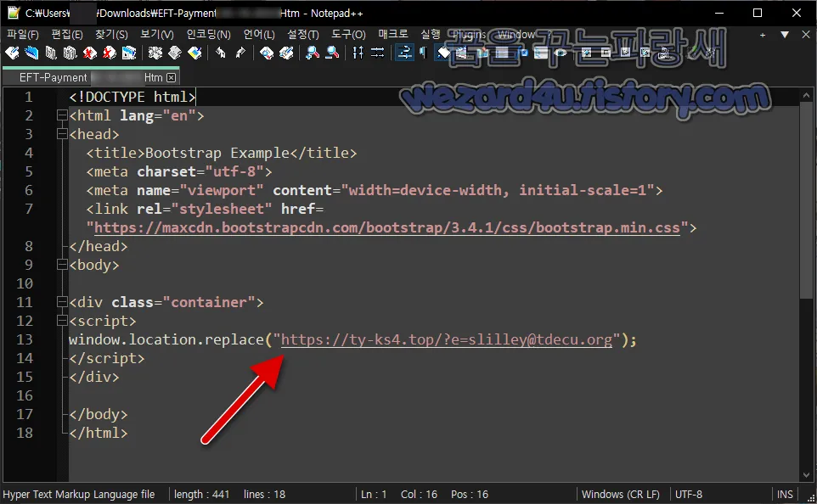This screenshot has width=817, height=504.
Task: Click the UTF-8 encoding status field
Action: click(x=688, y=494)
